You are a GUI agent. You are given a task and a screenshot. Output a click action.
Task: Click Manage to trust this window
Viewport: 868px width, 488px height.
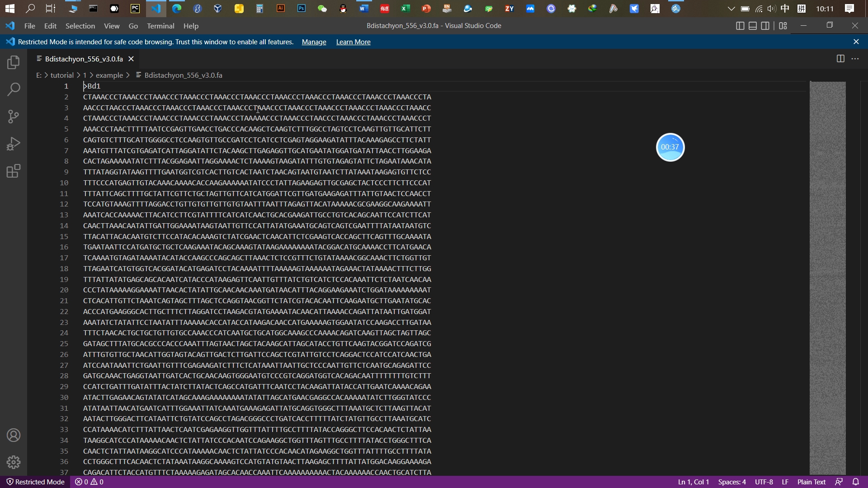tap(314, 42)
